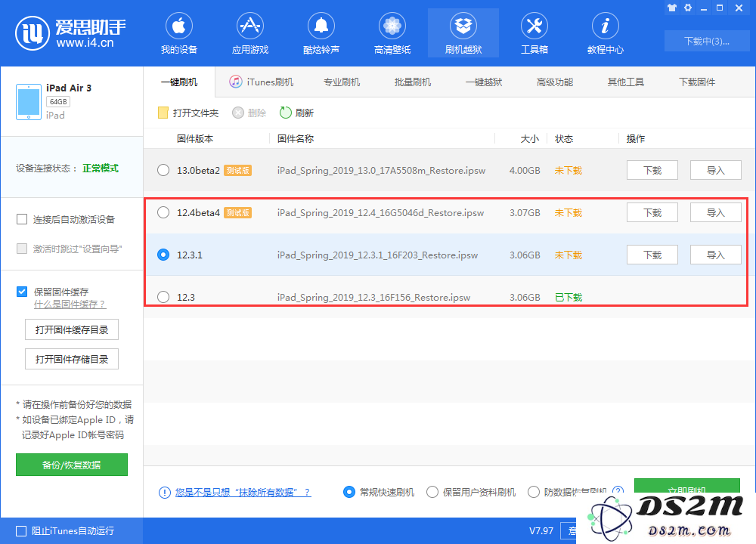Open 高清壁纸 wallpapers section

[392, 32]
